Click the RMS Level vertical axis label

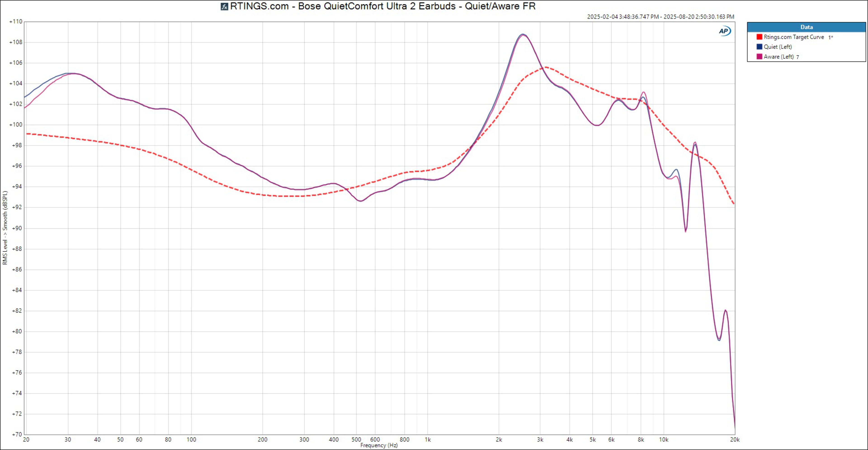click(5, 227)
